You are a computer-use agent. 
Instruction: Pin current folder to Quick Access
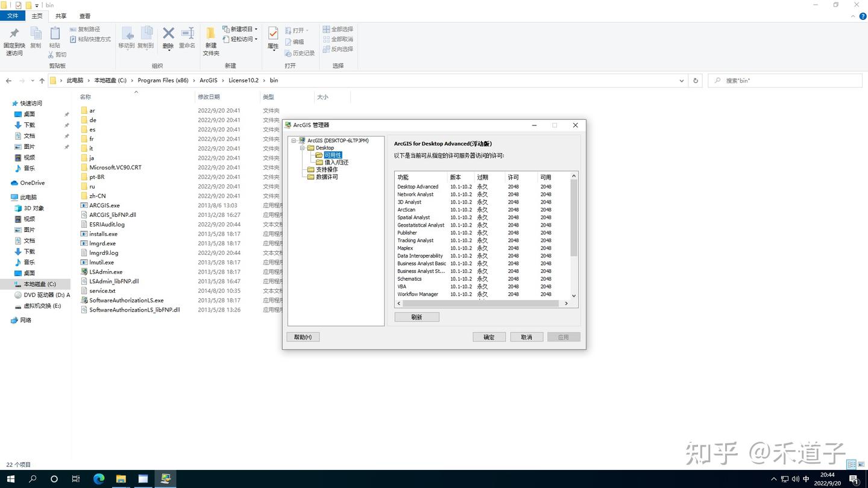pyautogui.click(x=13, y=39)
